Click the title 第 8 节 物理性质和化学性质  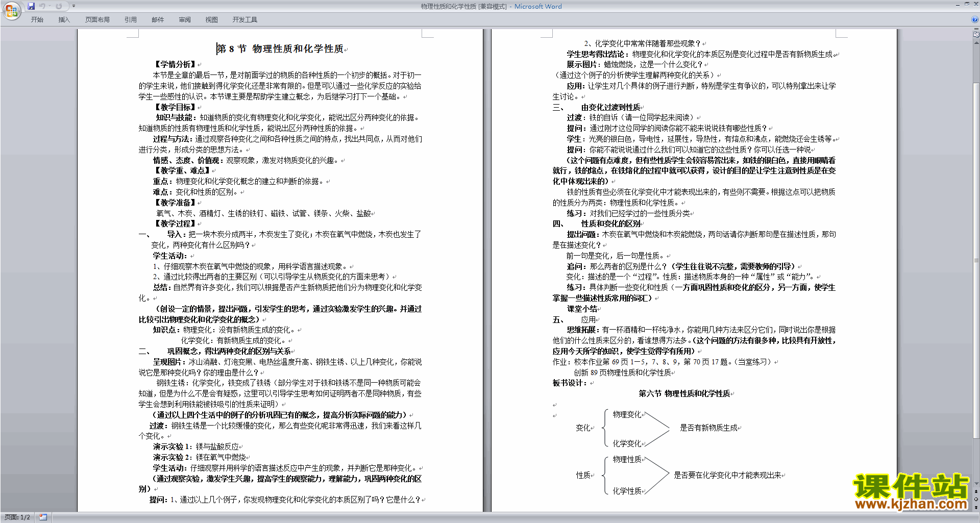pyautogui.click(x=280, y=48)
